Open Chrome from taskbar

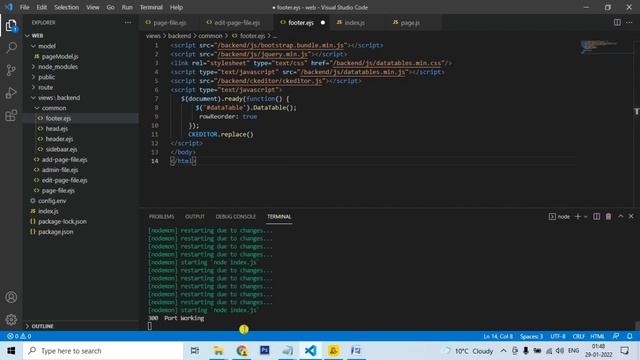pos(242,351)
